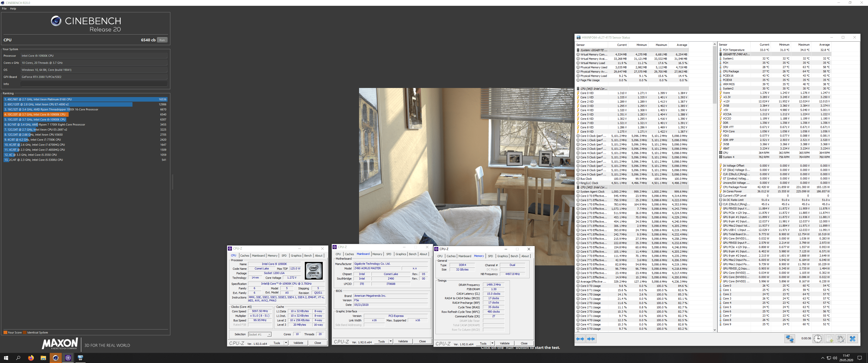Open network status tray icon
868x363 pixels.
829,358
